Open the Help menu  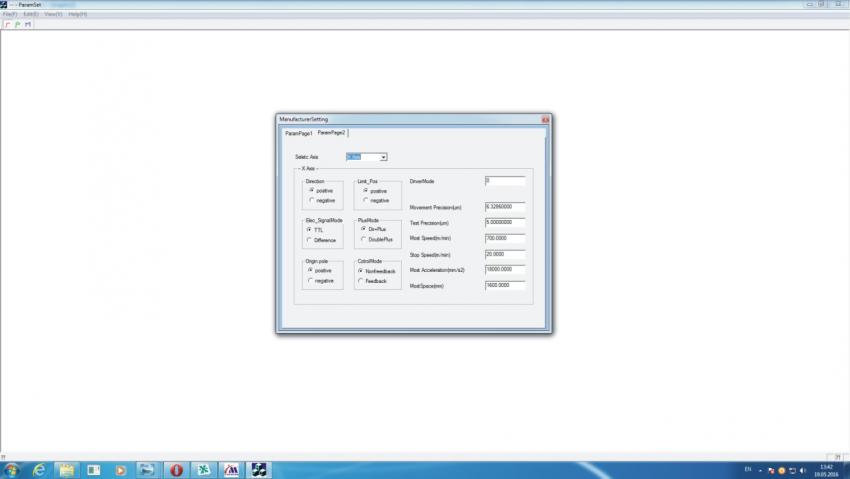click(x=77, y=14)
